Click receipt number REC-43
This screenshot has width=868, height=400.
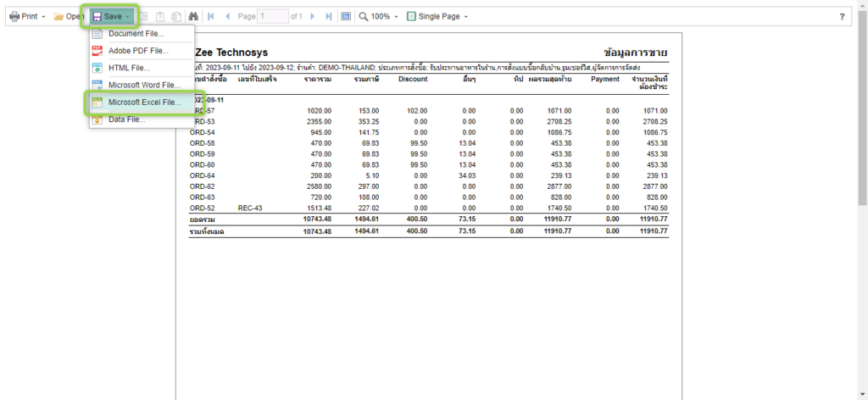point(248,208)
